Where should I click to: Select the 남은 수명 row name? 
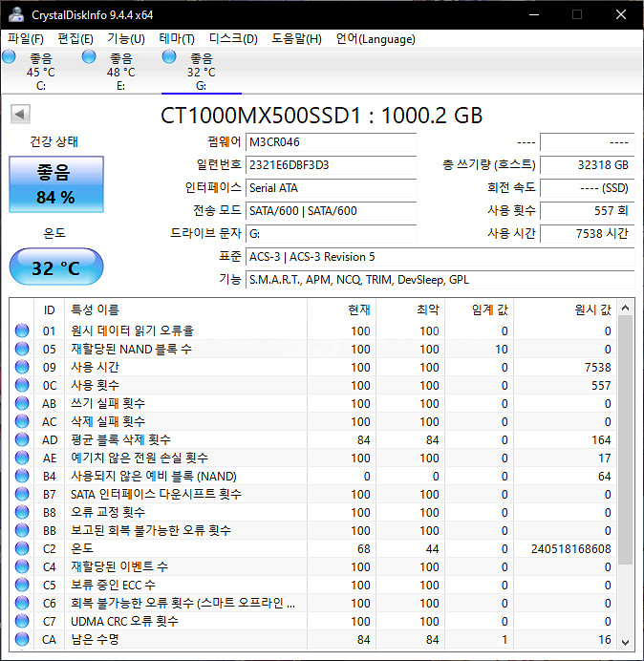(x=95, y=639)
